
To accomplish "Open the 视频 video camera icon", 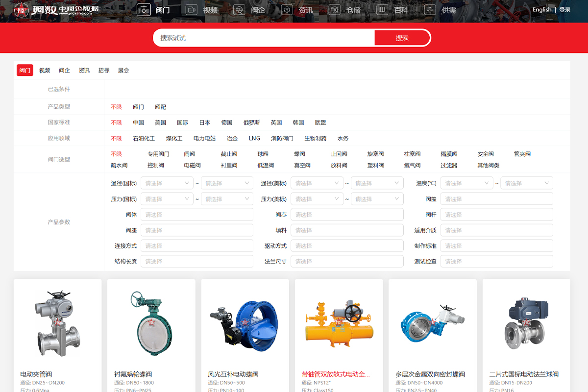I will (192, 10).
